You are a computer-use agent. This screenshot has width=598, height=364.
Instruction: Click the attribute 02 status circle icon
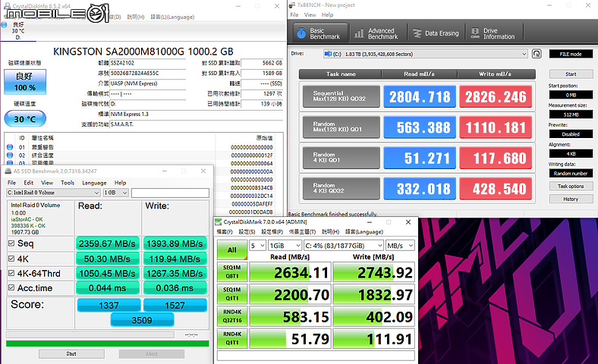[10, 155]
